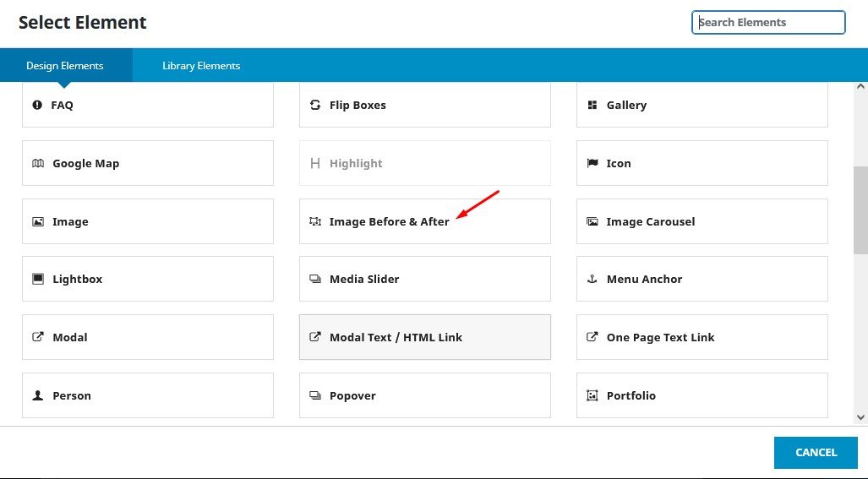868x479 pixels.
Task: Click the scrollbar down arrow
Action: pyautogui.click(x=860, y=417)
